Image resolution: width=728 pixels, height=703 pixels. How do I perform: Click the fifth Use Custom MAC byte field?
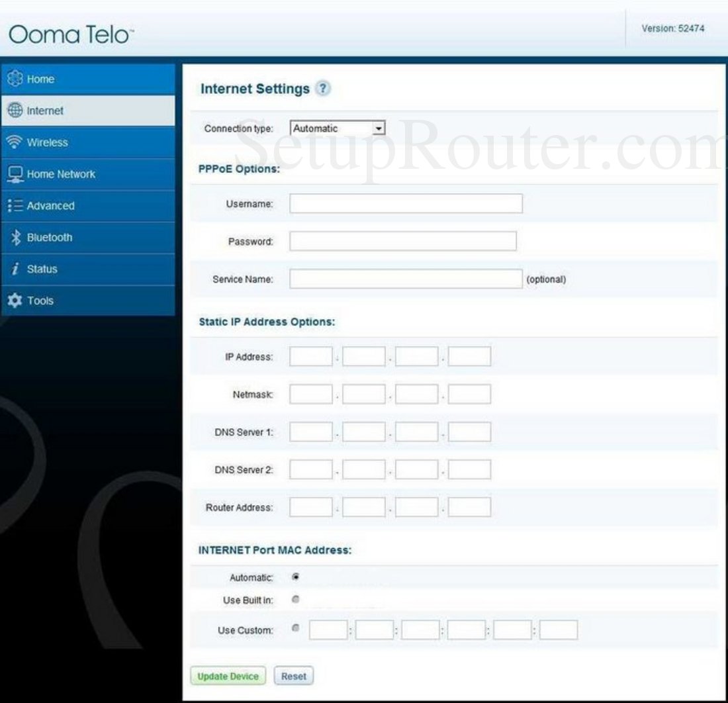click(512, 630)
